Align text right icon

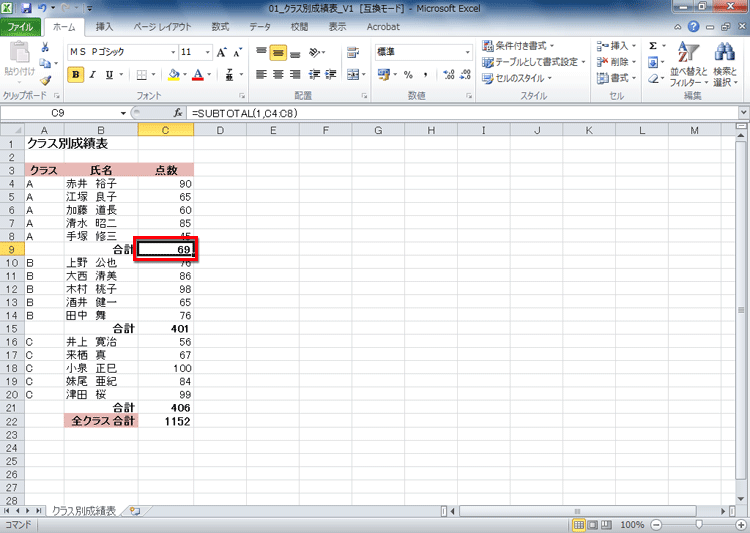click(295, 75)
